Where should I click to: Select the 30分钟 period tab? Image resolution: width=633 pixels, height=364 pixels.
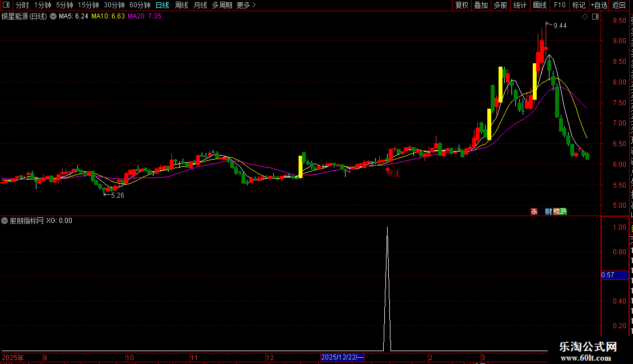[x=114, y=5]
